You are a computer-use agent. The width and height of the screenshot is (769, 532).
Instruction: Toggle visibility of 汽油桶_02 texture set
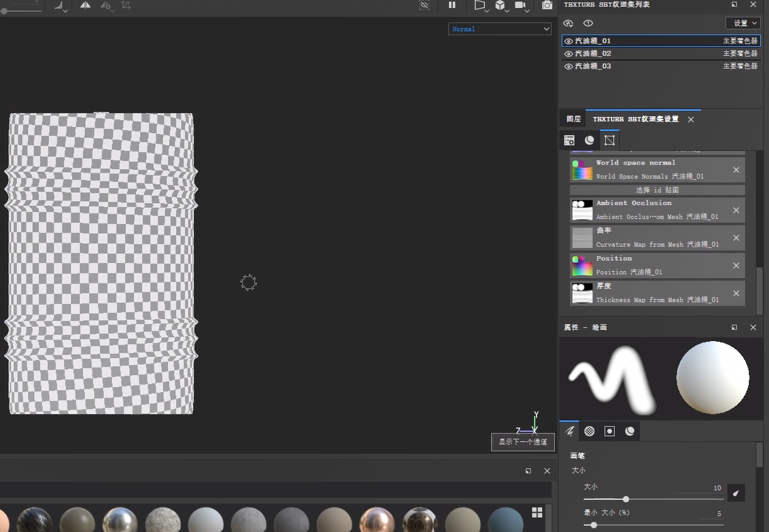point(568,54)
